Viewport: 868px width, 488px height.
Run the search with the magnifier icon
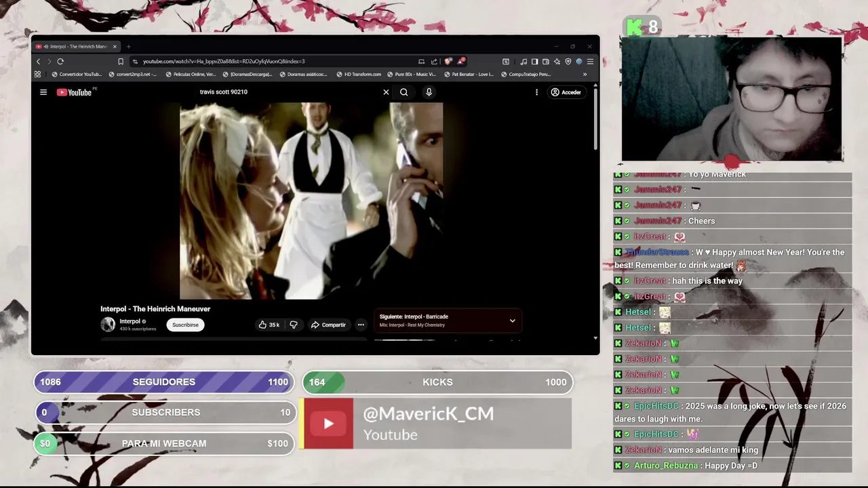(x=404, y=92)
